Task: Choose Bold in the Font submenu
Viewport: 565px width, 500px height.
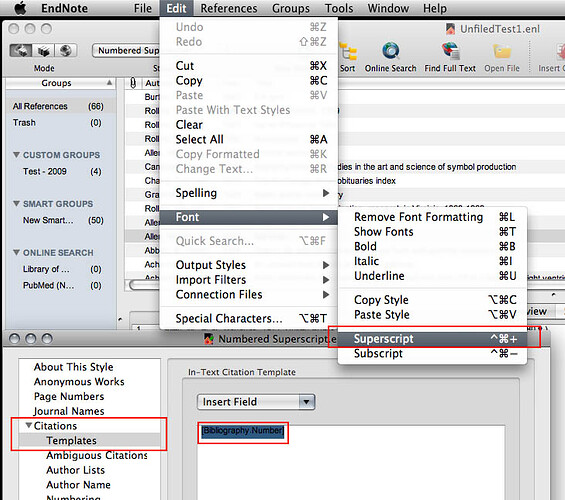Action: pyautogui.click(x=432, y=246)
